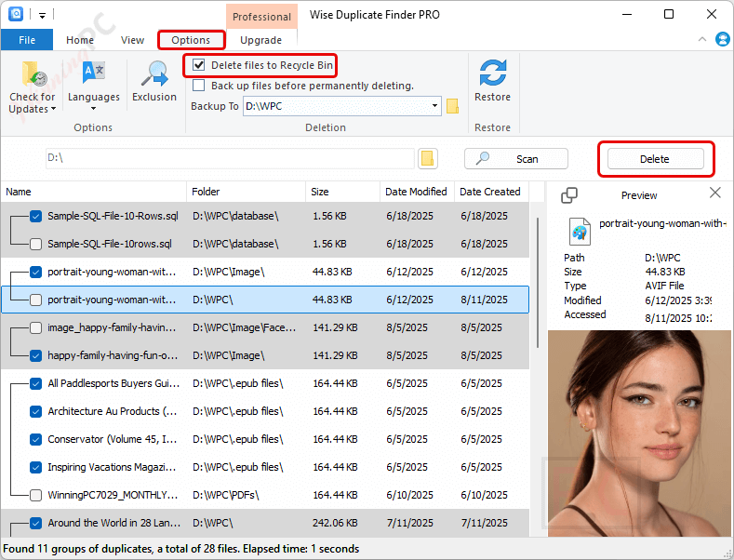Viewport: 734px width, 560px height.
Task: Click the portrait preview image
Action: click(x=639, y=433)
